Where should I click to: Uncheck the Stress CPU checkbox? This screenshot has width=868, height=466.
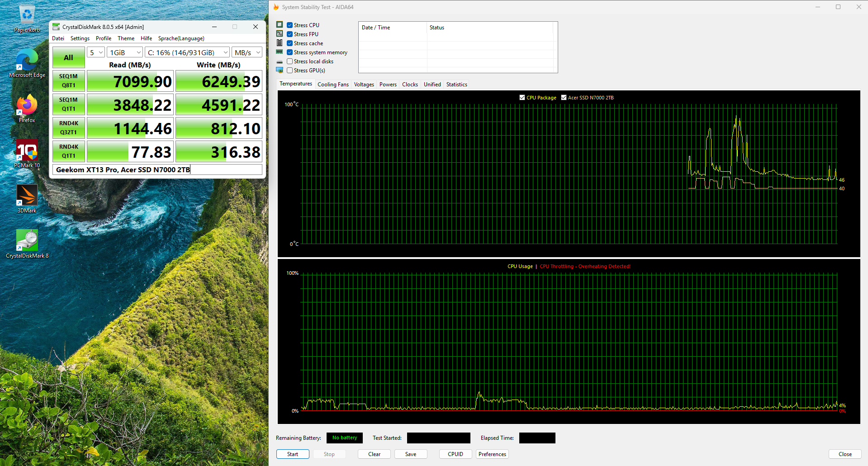pos(290,25)
